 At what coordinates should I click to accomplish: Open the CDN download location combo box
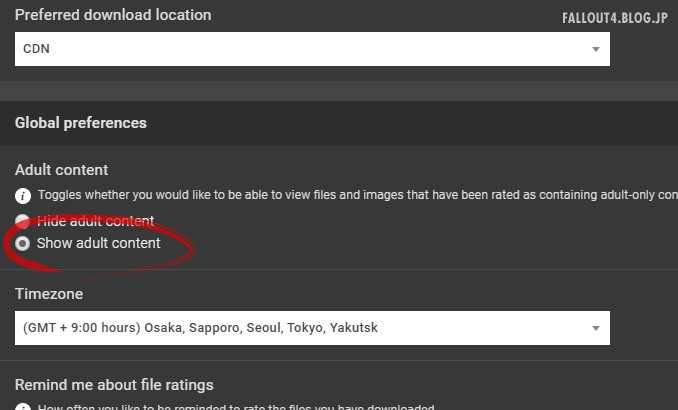pos(312,49)
